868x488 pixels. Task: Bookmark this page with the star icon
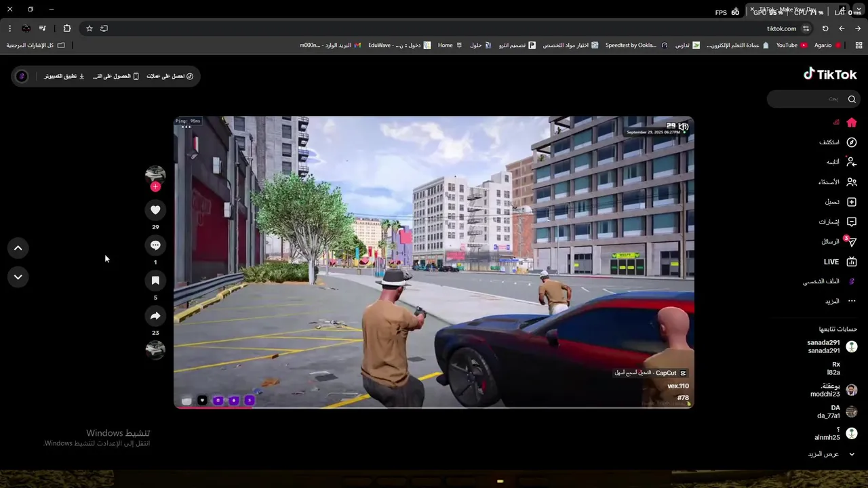(89, 28)
